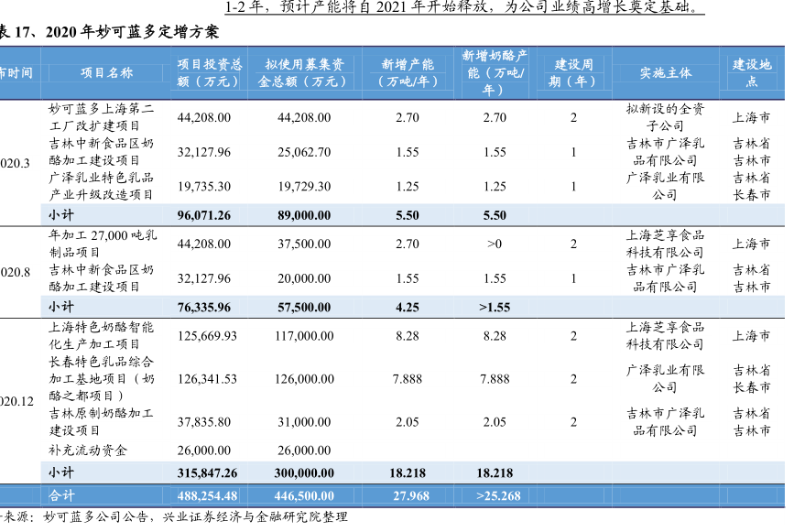Click the new capacity value "8.28"

(x=408, y=336)
